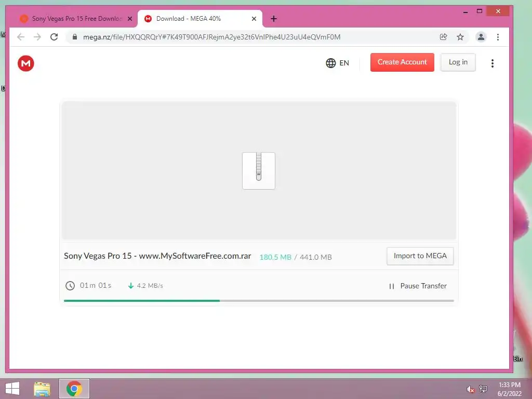Click the Create Account button
The width and height of the screenshot is (532, 399).
pos(402,62)
